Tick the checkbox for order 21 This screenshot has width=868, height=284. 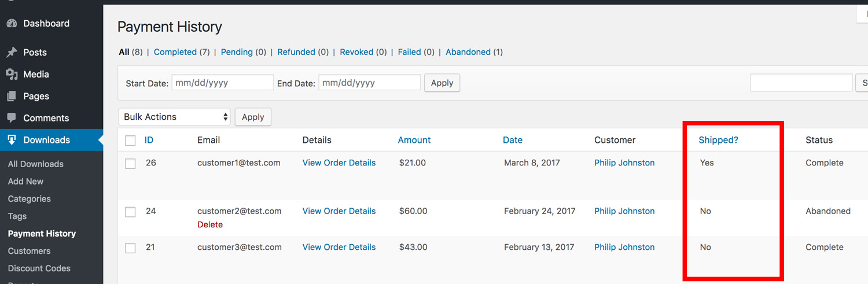[130, 248]
